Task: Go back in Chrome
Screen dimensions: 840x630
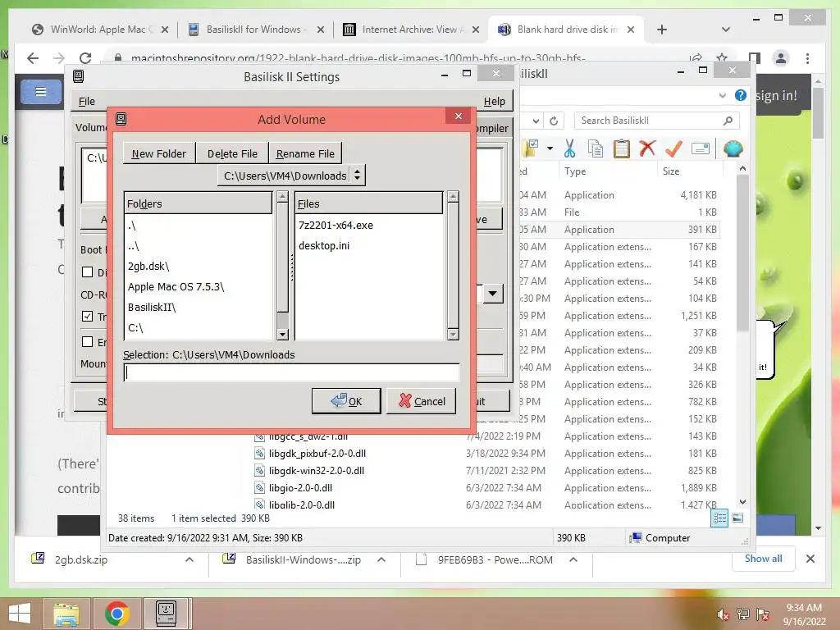Action: (x=33, y=58)
